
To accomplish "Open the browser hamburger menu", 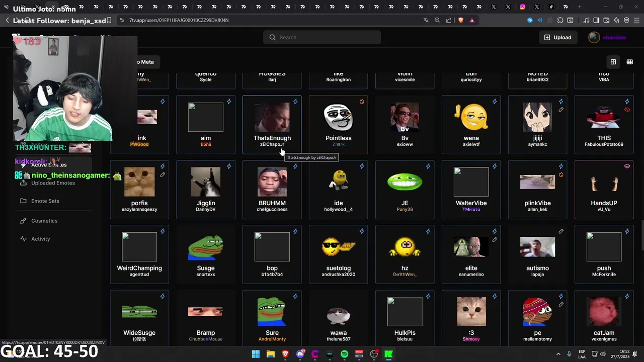I will [x=636, y=20].
